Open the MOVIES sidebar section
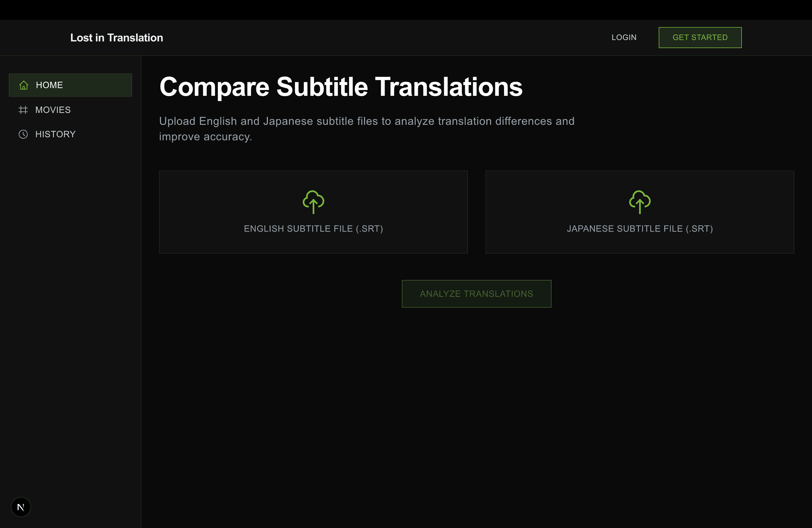This screenshot has height=528, width=812. (53, 110)
